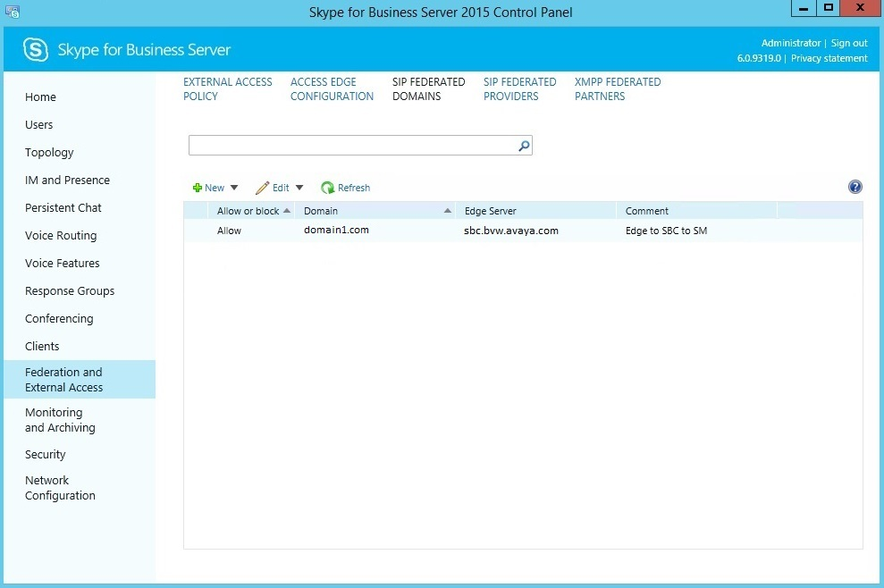Viewport: 884px width, 588px height.
Task: Click the Edge to SBC to SM comment
Action: pyautogui.click(x=667, y=231)
